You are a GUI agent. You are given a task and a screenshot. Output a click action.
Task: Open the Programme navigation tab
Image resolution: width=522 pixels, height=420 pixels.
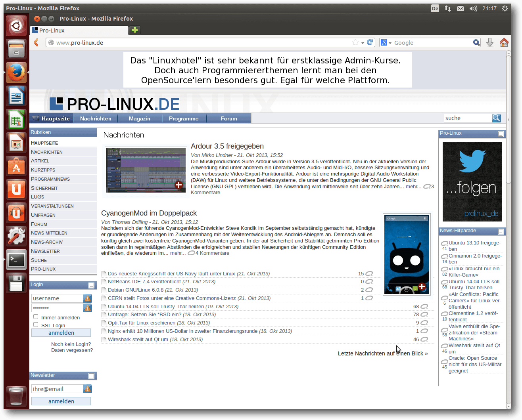(x=184, y=118)
